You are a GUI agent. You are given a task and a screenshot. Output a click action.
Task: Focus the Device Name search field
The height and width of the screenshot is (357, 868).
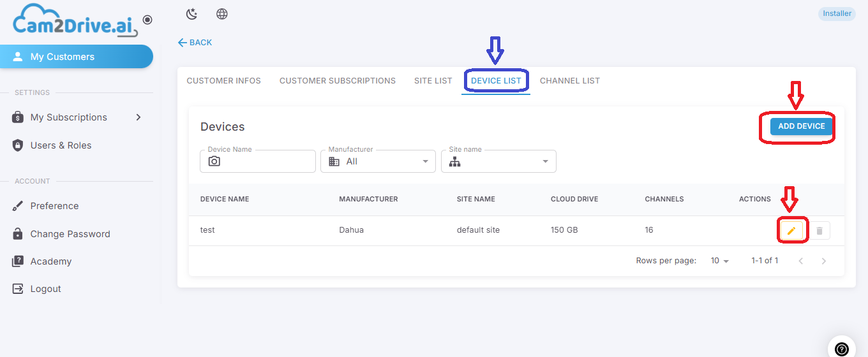point(258,161)
